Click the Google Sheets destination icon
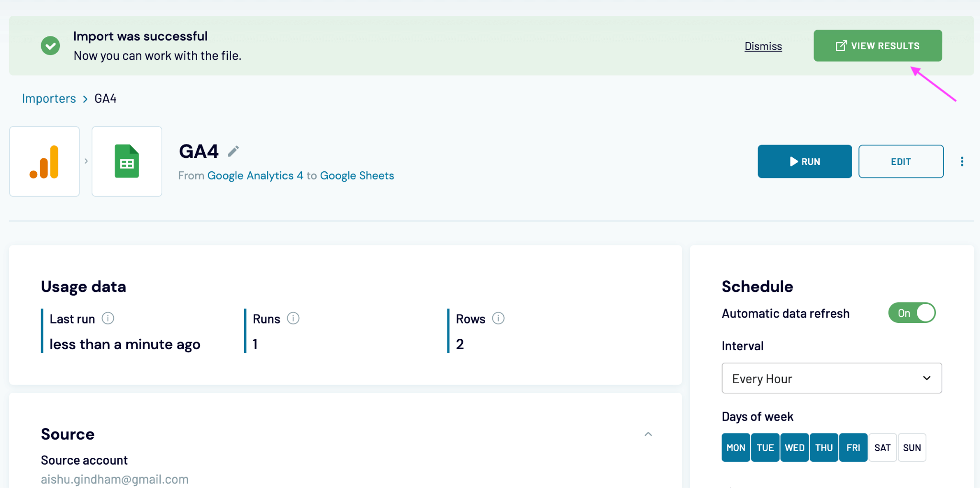This screenshot has height=488, width=980. click(x=126, y=161)
